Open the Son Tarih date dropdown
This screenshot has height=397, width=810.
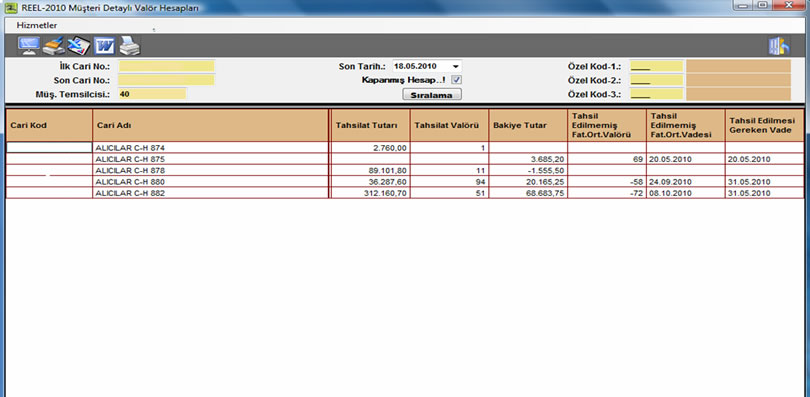point(456,67)
